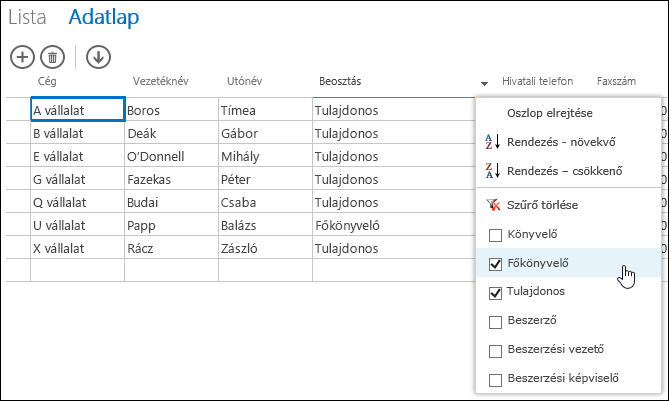Select the Beszerzési képviselő checkbox
Screen dimensions: 669x401
495,380
